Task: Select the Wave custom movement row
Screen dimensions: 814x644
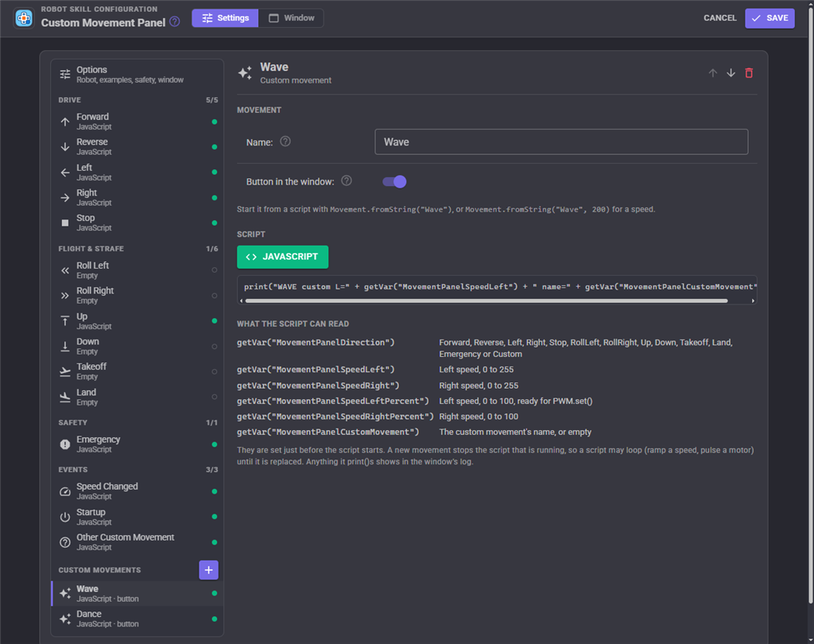Action: tap(137, 593)
